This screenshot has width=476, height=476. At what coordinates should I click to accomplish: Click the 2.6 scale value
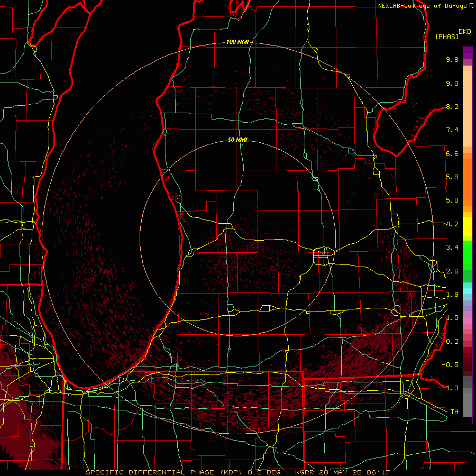click(452, 271)
